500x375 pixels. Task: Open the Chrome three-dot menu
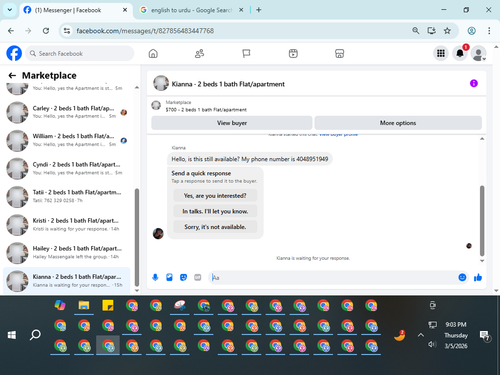(489, 31)
